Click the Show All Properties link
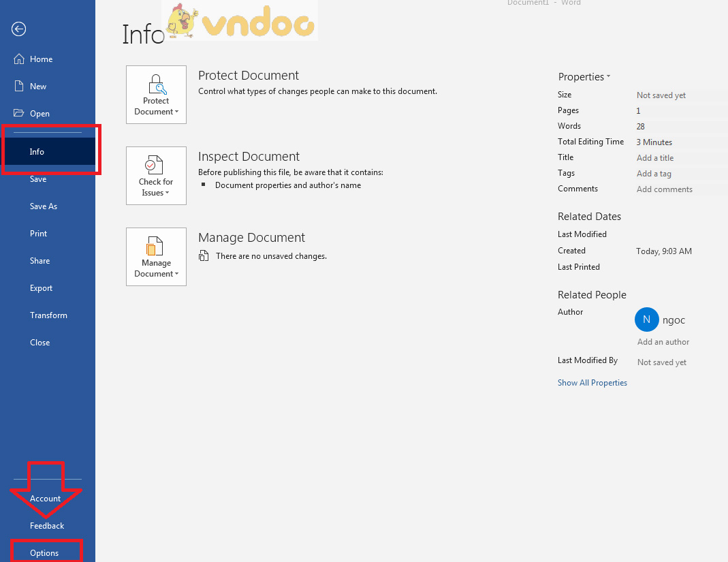 point(592,383)
